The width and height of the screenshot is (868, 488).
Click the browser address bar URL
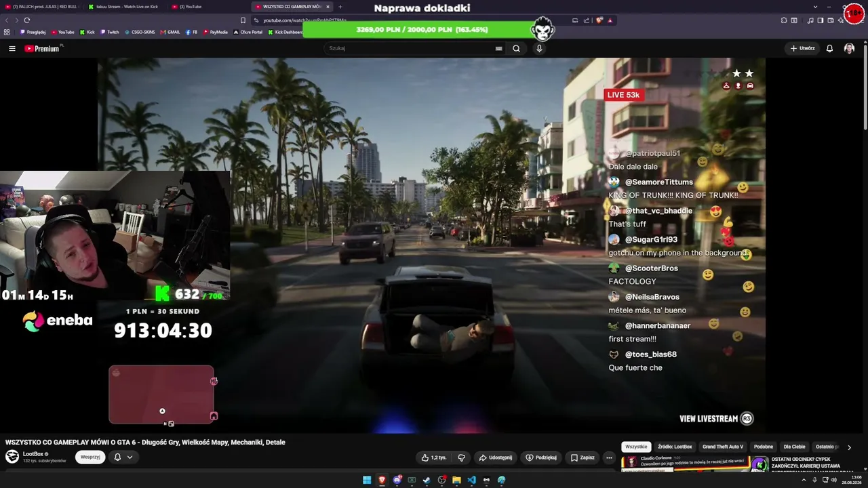305,20
